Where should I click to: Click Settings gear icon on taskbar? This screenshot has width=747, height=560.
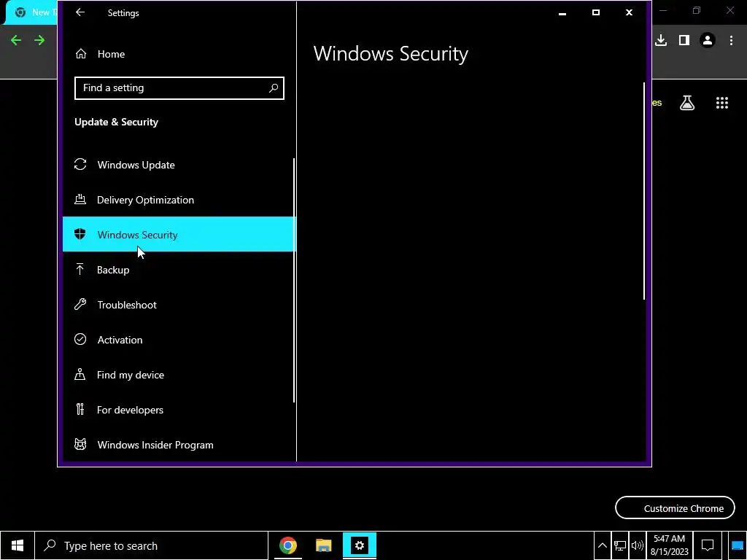tap(360, 545)
